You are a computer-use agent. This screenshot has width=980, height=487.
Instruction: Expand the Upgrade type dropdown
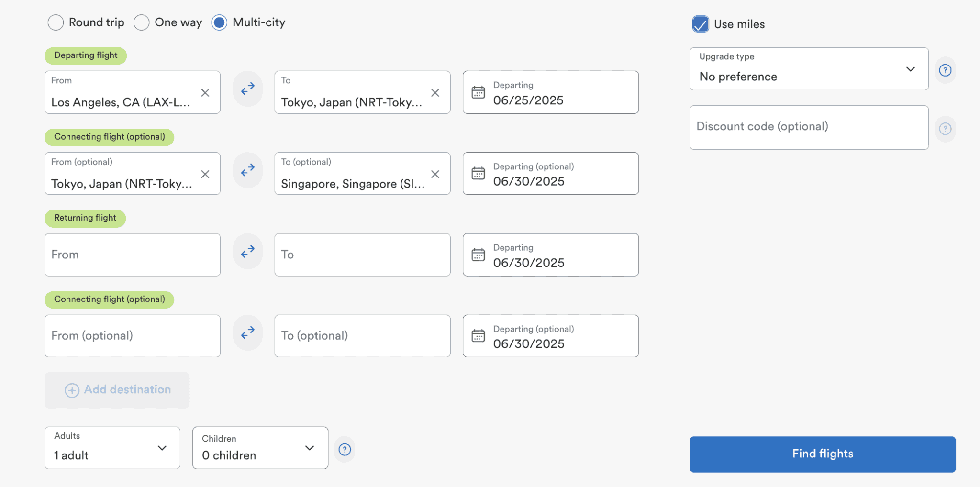809,69
